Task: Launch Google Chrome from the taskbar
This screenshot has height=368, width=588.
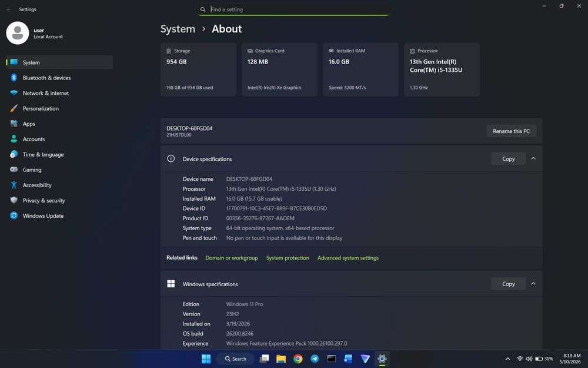Action: pos(298,359)
